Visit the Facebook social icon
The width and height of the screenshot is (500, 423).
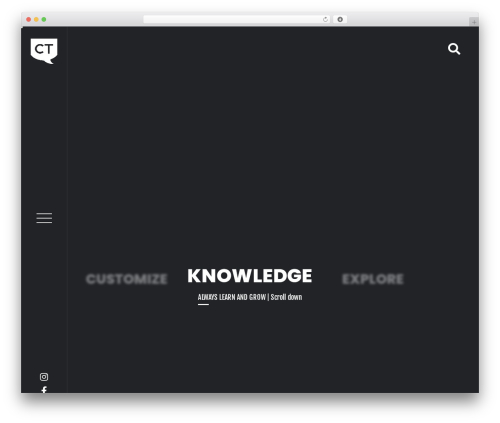(44, 389)
